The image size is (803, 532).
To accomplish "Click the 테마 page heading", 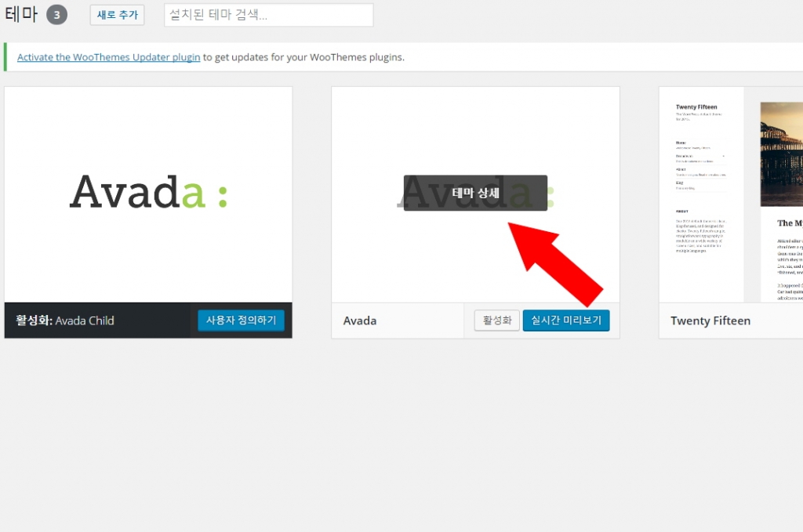I will [21, 14].
